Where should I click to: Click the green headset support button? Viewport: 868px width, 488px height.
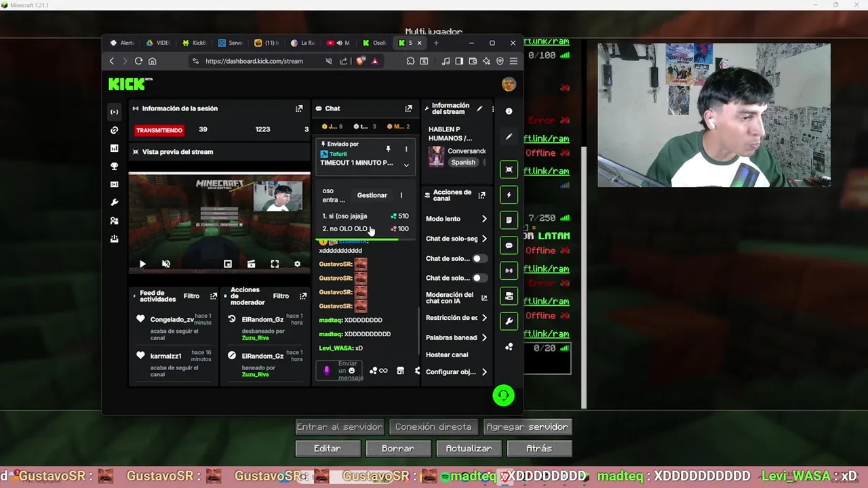tap(503, 395)
